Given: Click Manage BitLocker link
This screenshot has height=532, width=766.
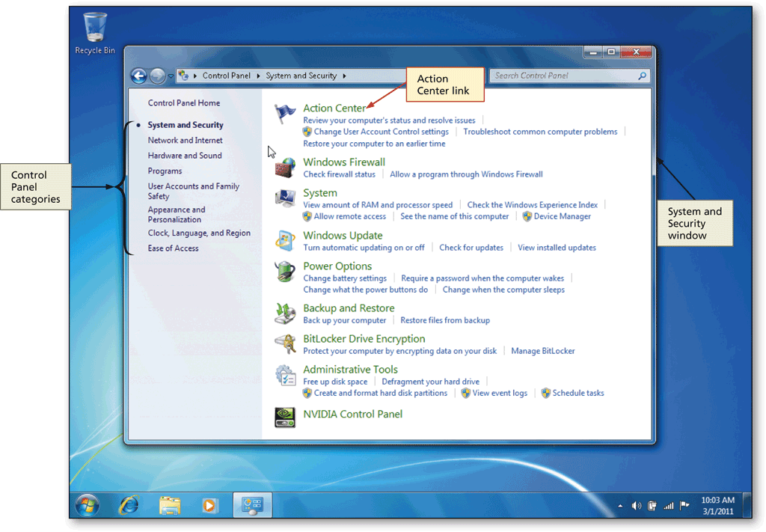Looking at the screenshot, I should point(543,351).
